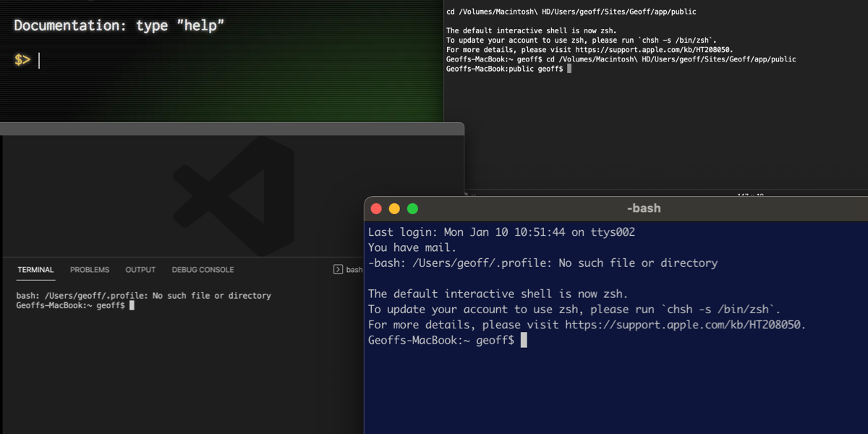Minimize the -bash window using yellow button
The height and width of the screenshot is (434, 868).
394,209
